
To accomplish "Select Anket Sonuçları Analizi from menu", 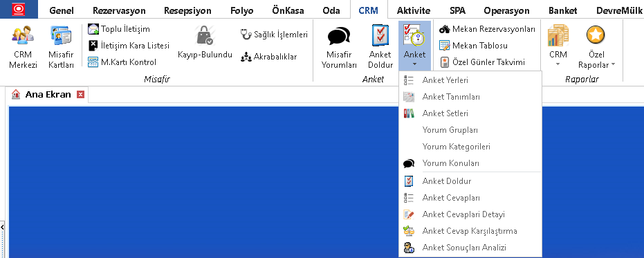I will click(470, 248).
